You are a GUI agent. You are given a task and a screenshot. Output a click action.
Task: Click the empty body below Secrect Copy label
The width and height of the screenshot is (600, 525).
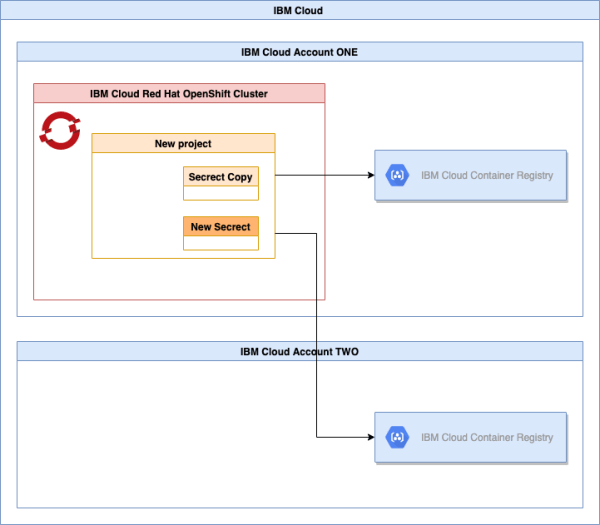[221, 193]
